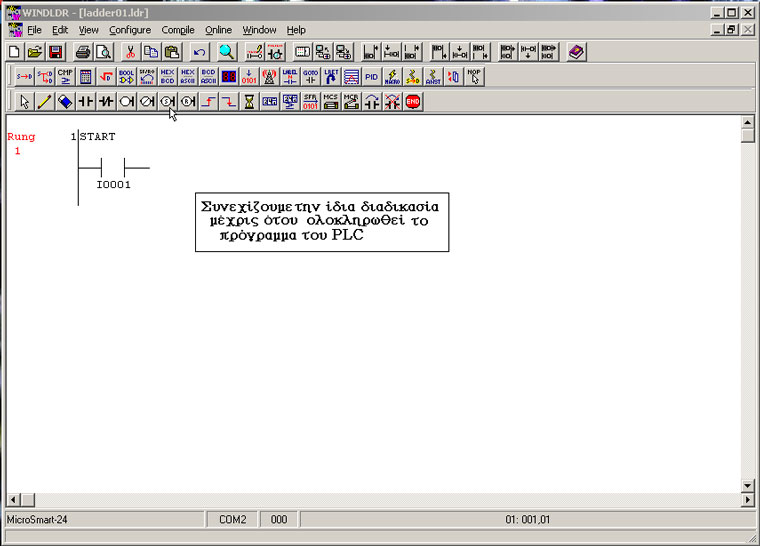This screenshot has height=546, width=760.
Task: Select the Undo arrow icon
Action: [199, 52]
